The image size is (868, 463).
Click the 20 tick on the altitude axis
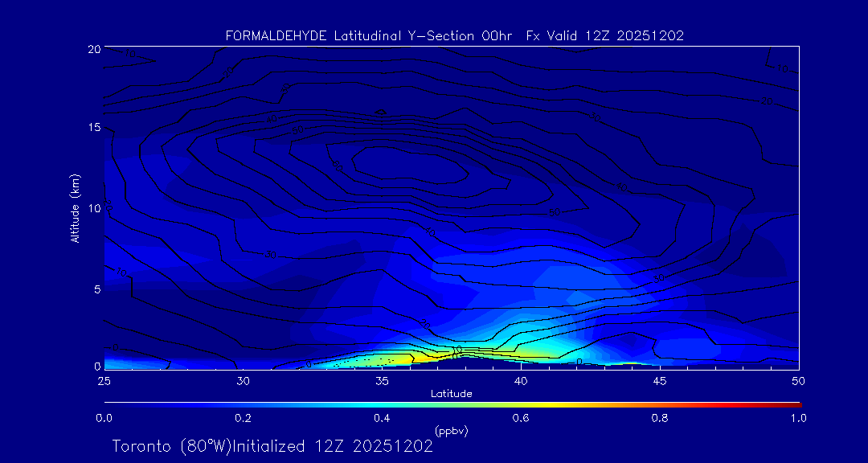(x=92, y=49)
